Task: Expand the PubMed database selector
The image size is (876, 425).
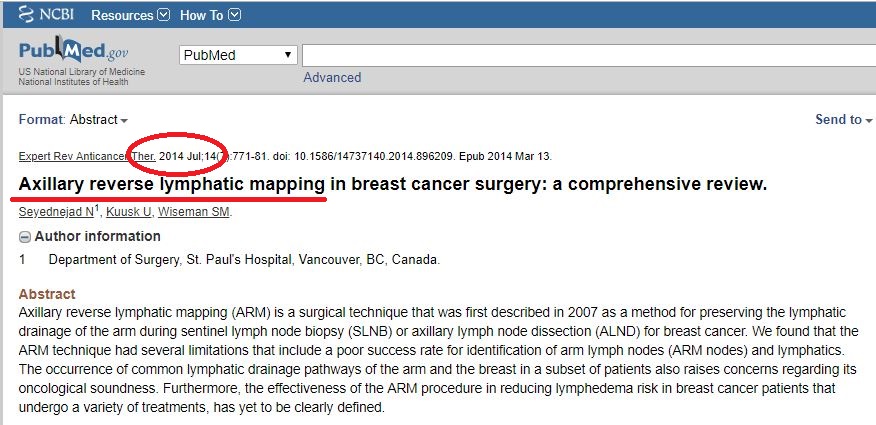Action: pos(238,55)
